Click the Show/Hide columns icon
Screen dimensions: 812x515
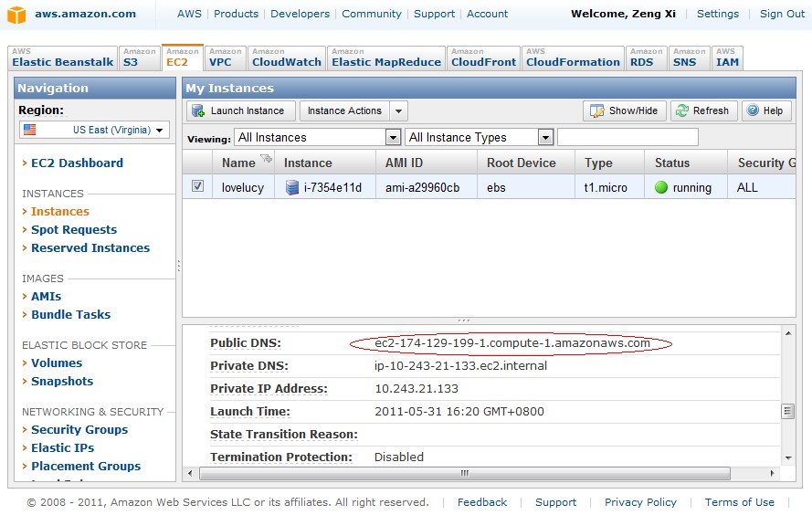pyautogui.click(x=597, y=110)
